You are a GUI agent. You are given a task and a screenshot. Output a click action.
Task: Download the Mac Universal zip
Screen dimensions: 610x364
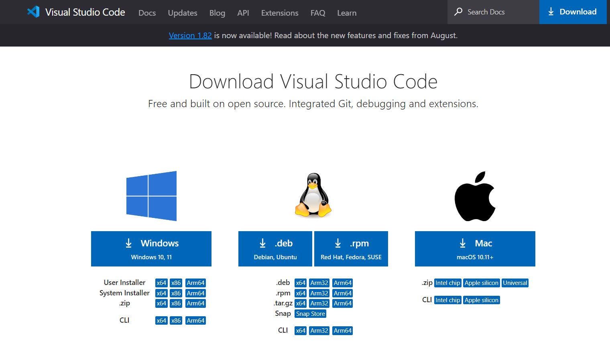point(515,283)
